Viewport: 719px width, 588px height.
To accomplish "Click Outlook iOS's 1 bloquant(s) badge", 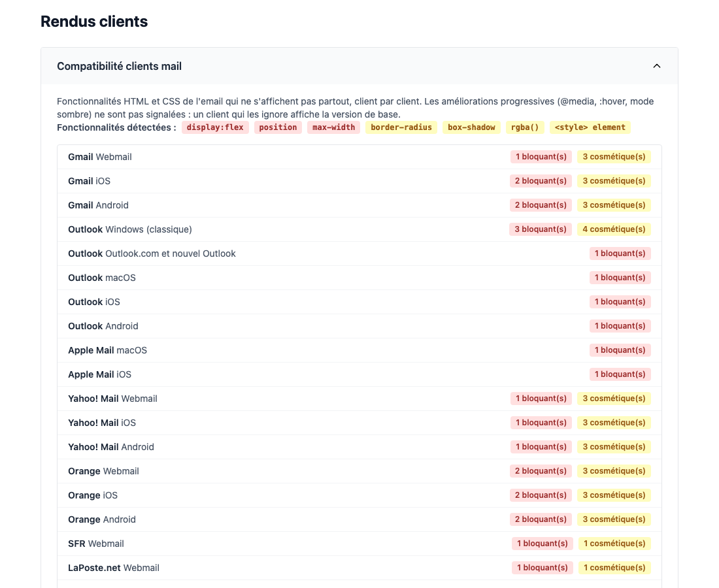I will (x=620, y=302).
